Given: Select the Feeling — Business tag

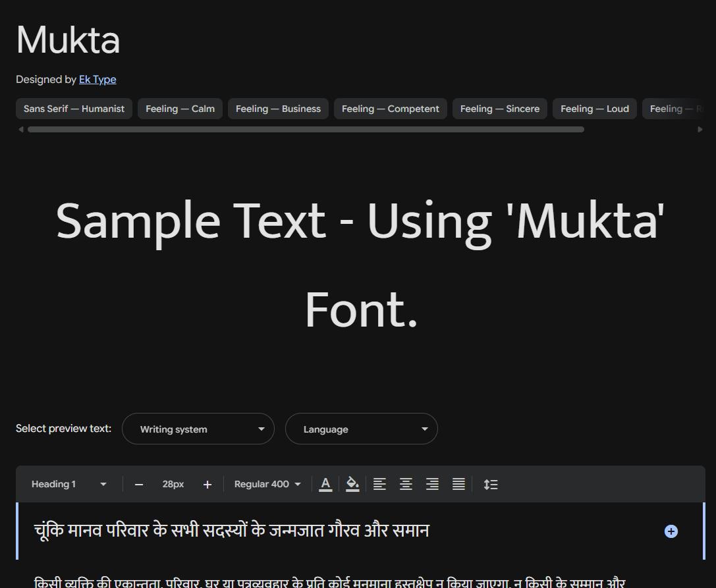Looking at the screenshot, I should click(x=278, y=109).
